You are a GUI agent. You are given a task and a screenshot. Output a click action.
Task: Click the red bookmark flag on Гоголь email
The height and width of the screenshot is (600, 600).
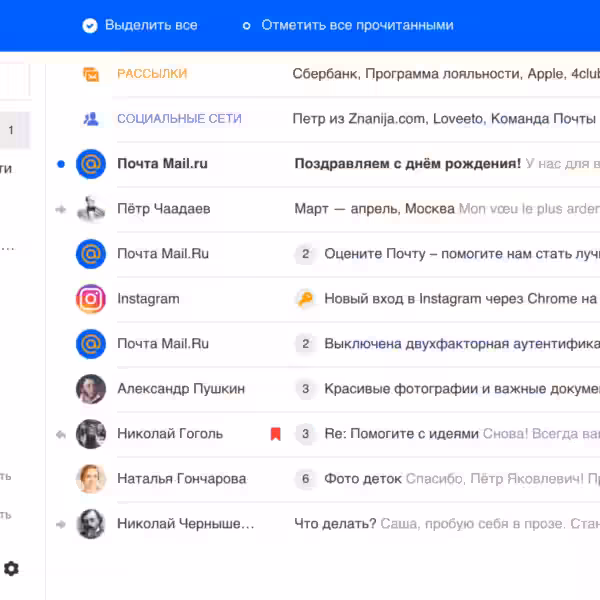pyautogui.click(x=275, y=434)
